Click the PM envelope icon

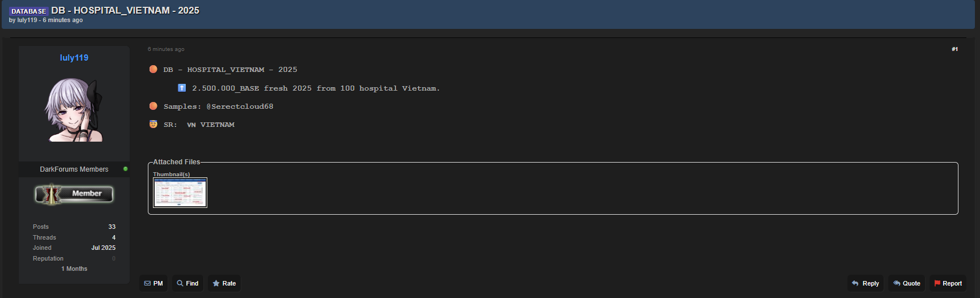[147, 283]
